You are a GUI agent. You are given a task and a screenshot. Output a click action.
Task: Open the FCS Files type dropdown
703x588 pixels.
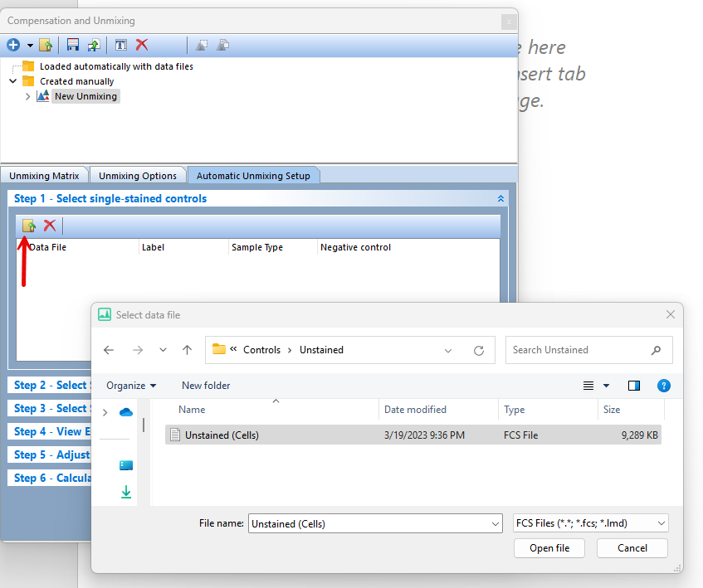pyautogui.click(x=590, y=523)
